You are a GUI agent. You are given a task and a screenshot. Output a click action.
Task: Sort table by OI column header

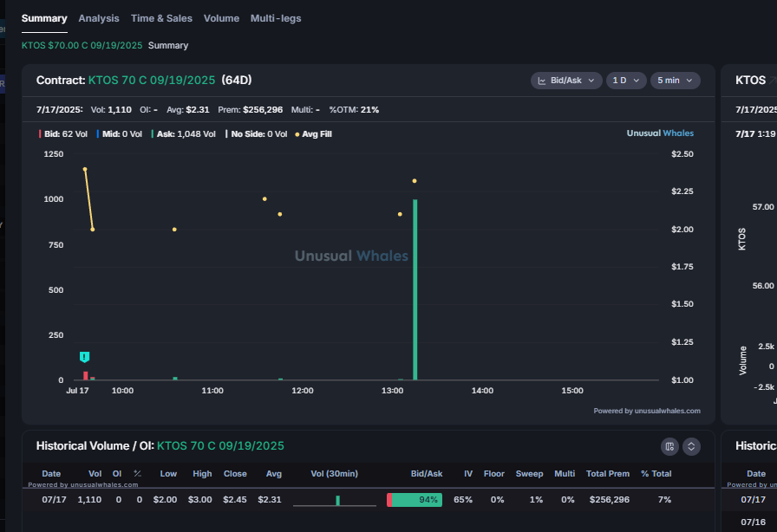coord(117,474)
